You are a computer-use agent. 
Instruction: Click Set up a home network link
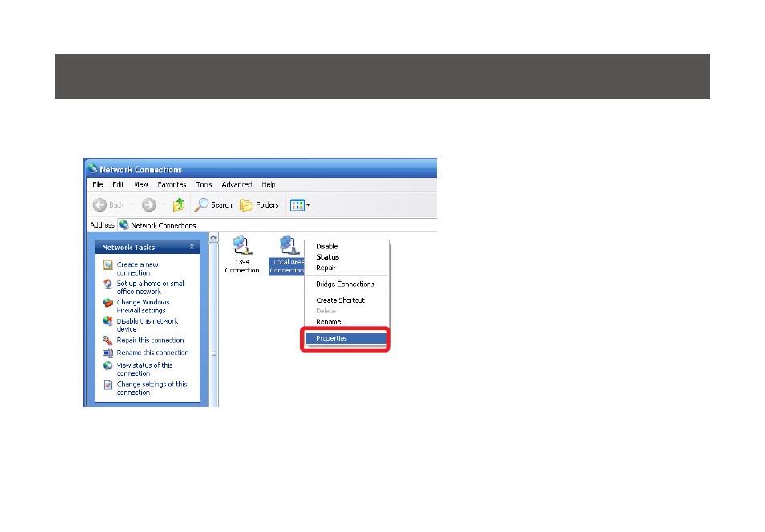(150, 288)
